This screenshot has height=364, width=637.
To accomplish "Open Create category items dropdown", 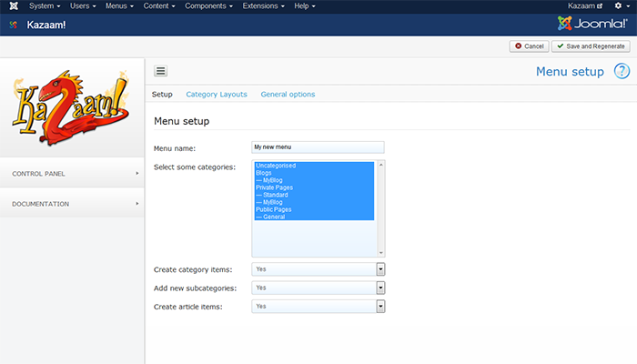I will click(318, 269).
